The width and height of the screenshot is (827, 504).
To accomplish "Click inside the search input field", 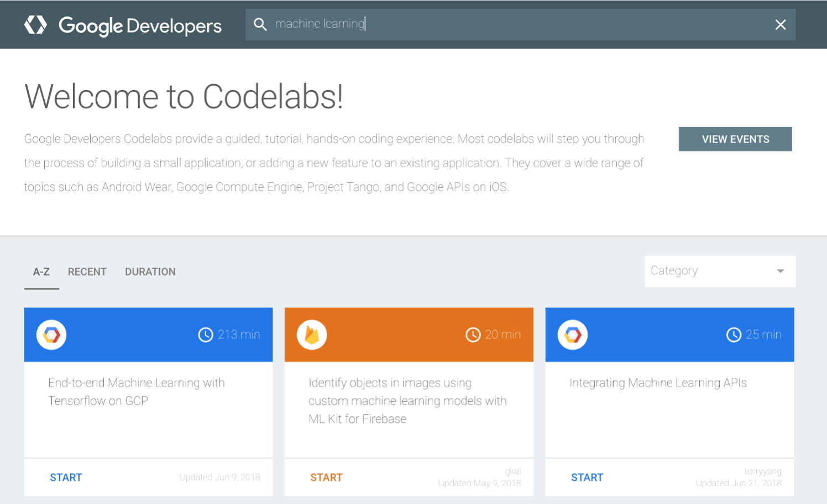I will [442, 24].
